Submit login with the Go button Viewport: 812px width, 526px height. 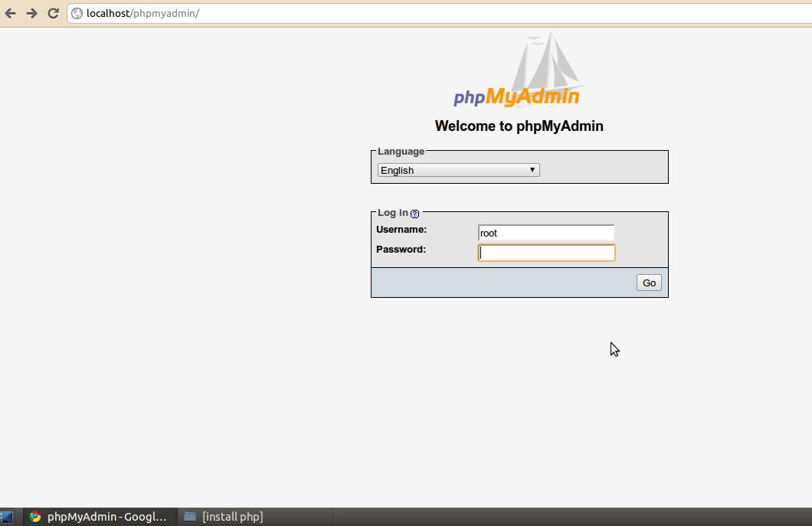(x=649, y=283)
